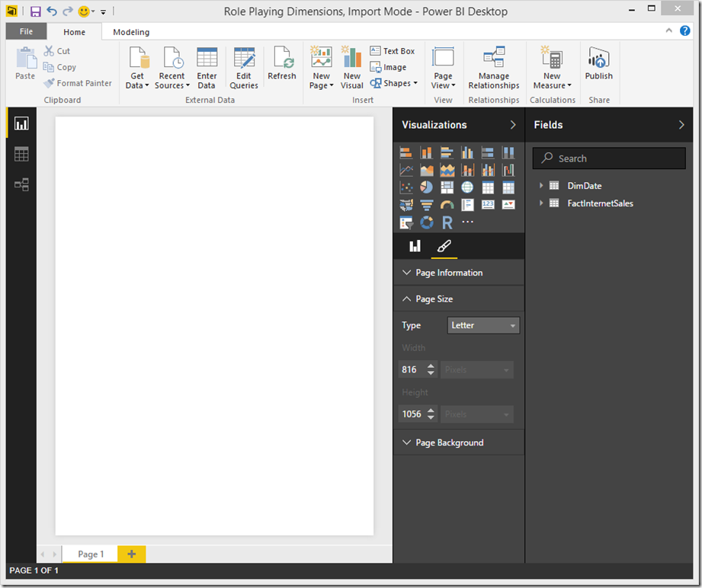Viewport: 702px width, 588px height.
Task: Open the New Page dropdown
Action: pyautogui.click(x=322, y=68)
